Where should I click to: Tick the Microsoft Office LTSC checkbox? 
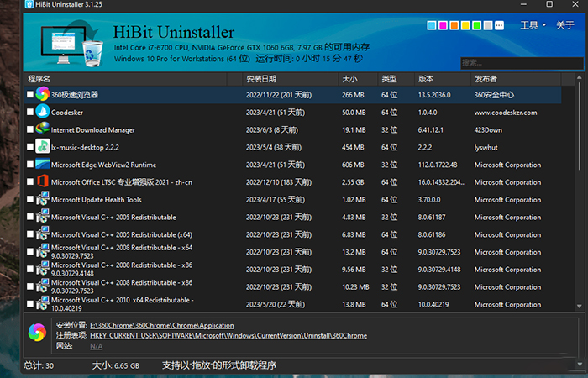coord(30,182)
